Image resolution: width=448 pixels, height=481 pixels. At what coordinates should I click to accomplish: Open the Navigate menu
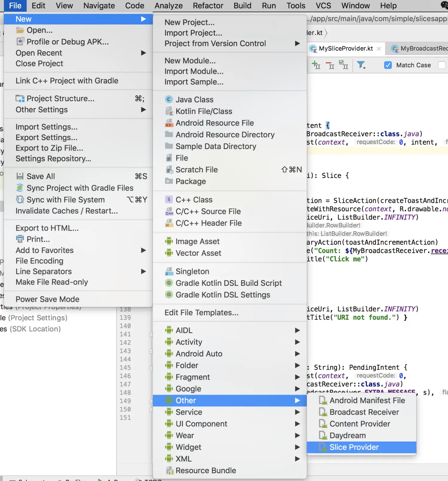click(x=99, y=6)
